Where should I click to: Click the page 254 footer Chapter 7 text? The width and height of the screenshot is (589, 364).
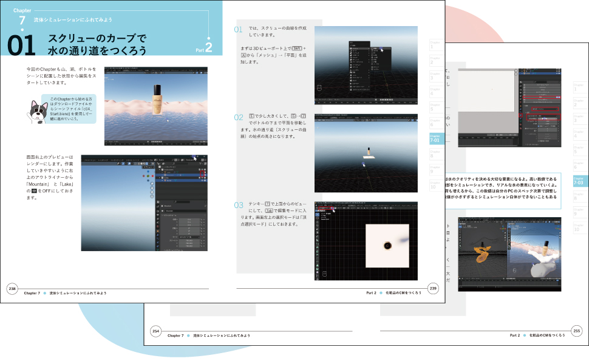[x=175, y=335]
